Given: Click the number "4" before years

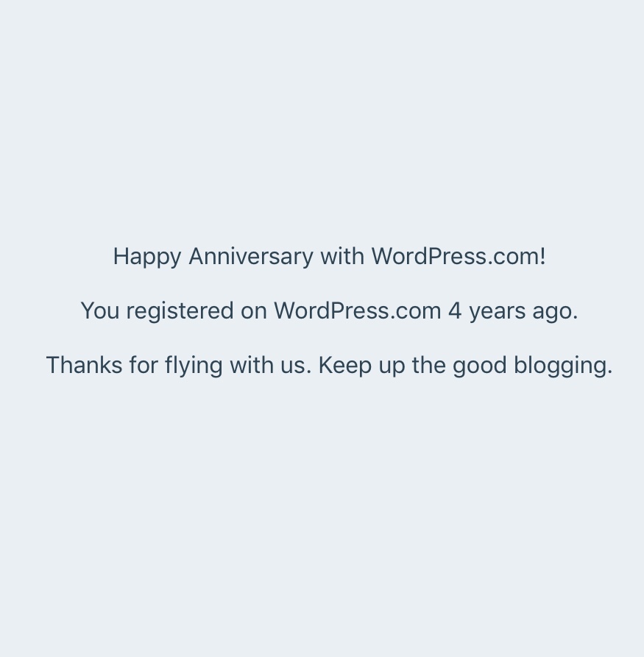Looking at the screenshot, I should (455, 311).
